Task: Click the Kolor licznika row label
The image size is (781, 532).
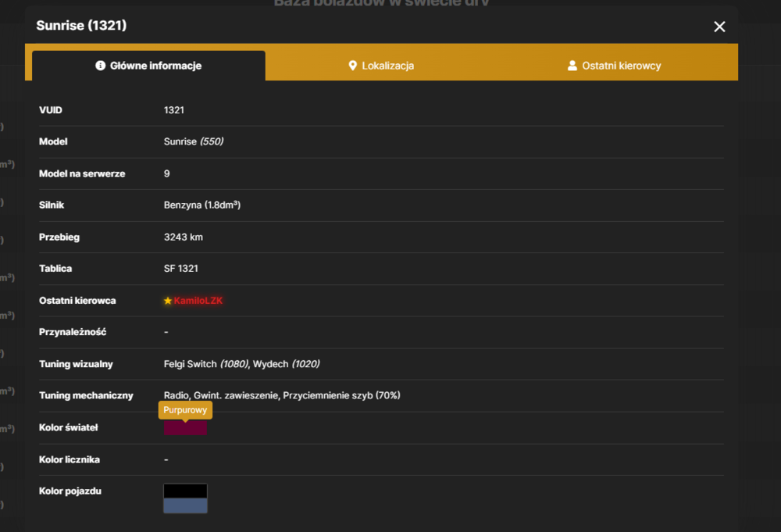Action: click(x=70, y=459)
